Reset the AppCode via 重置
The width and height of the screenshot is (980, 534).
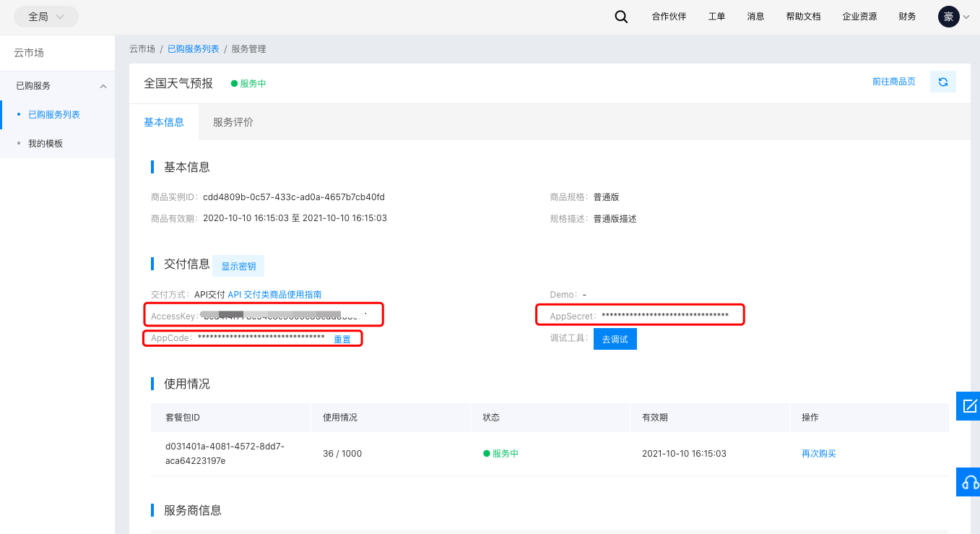coord(343,339)
